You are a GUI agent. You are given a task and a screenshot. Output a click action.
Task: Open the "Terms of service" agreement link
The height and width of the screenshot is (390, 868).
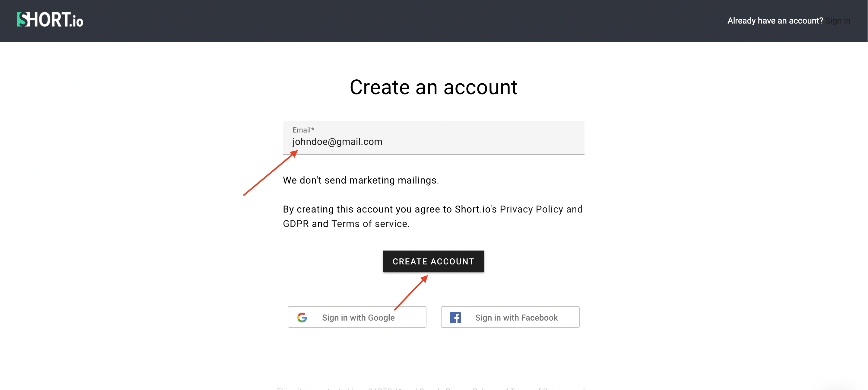[x=370, y=224]
